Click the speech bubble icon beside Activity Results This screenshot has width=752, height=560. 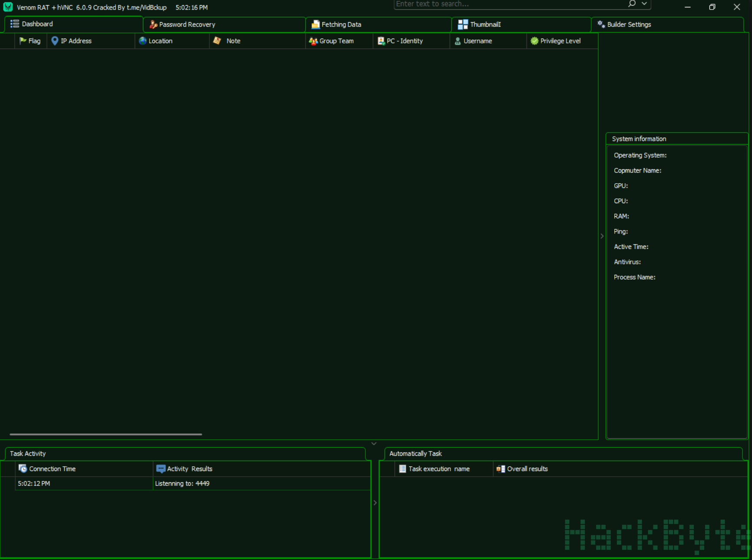161,469
